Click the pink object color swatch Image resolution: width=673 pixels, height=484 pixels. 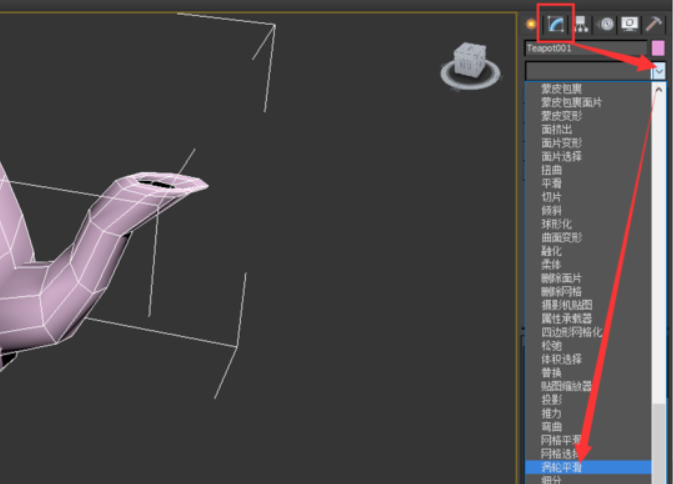coord(658,48)
